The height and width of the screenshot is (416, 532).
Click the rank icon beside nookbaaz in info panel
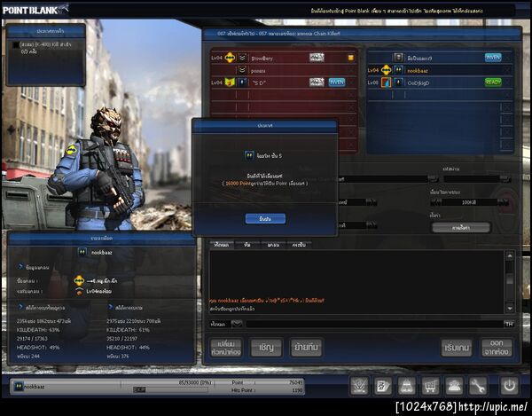pyautogui.click(x=82, y=252)
